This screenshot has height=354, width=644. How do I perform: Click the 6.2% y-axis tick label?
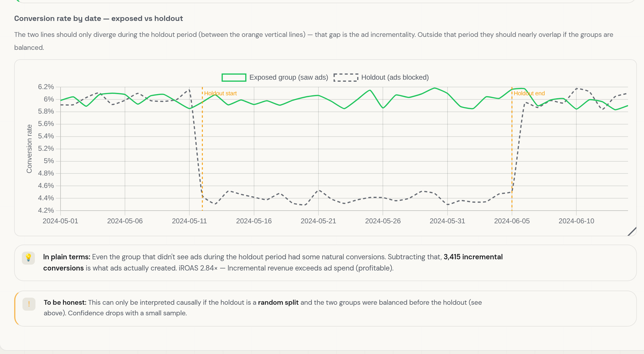click(46, 87)
